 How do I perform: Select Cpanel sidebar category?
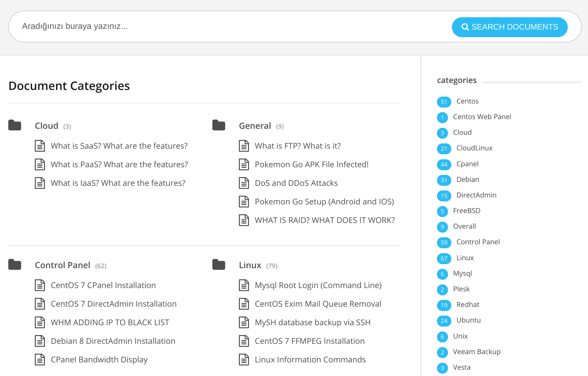pos(467,164)
